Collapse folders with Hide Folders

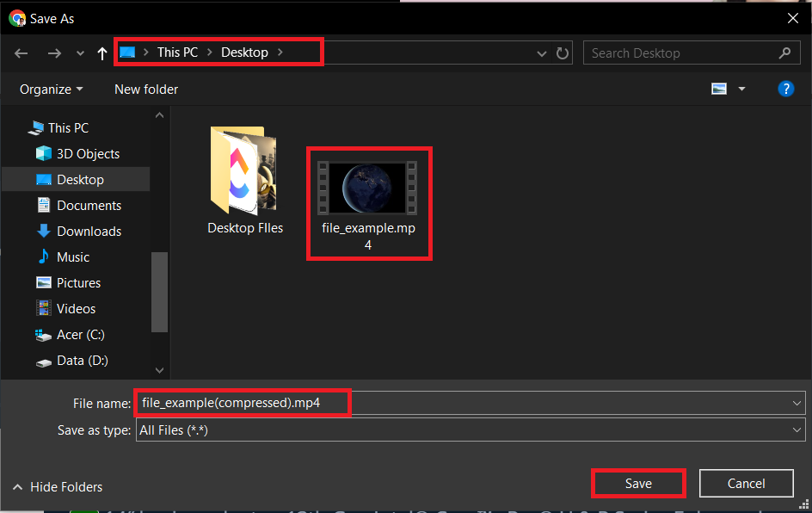57,486
